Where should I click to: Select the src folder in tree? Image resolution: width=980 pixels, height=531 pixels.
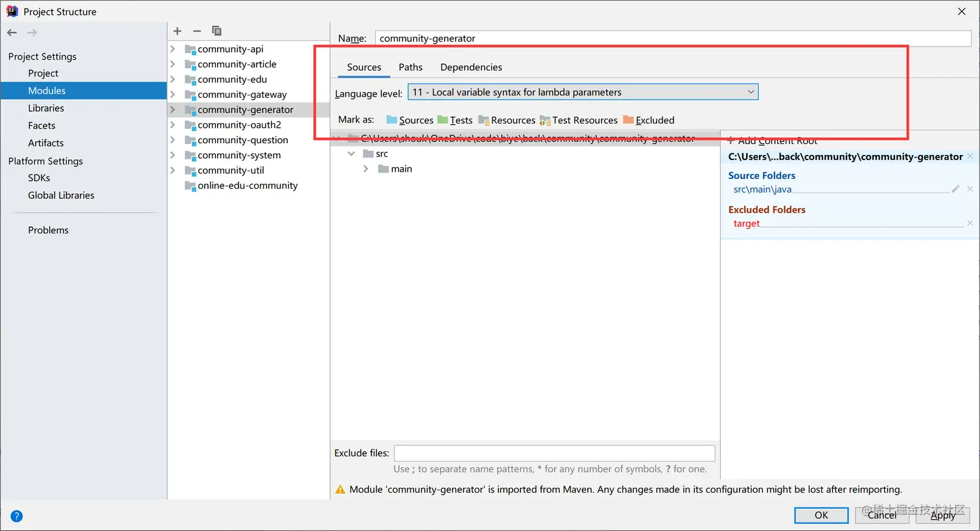click(x=382, y=154)
